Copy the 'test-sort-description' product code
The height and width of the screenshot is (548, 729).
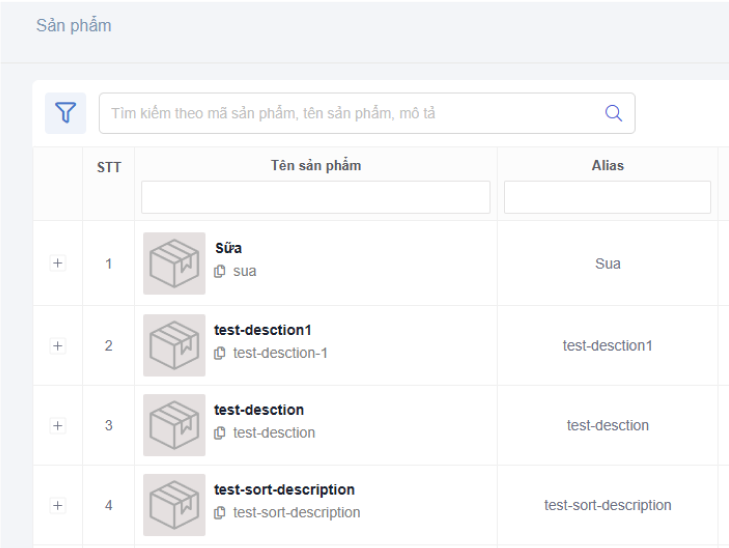(220, 513)
